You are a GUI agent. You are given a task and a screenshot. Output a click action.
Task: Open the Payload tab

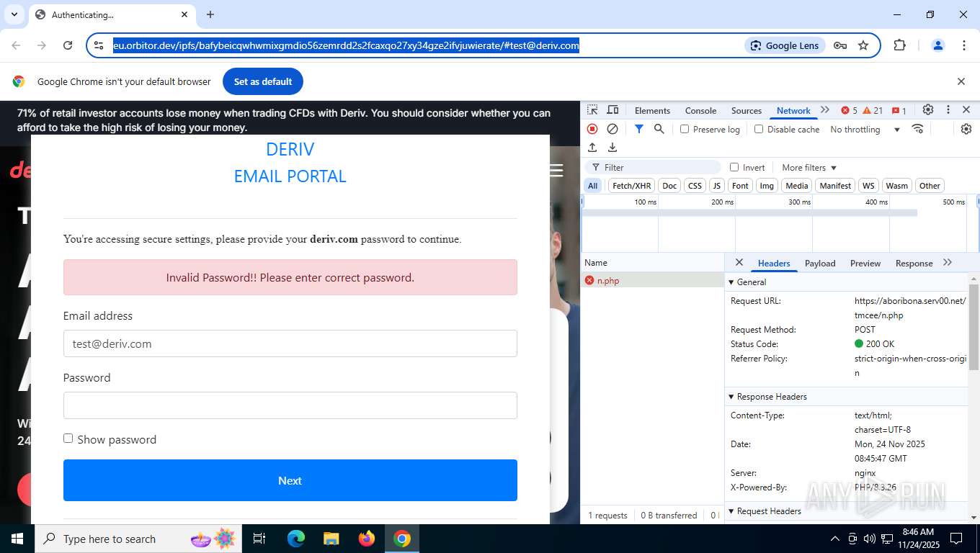(x=820, y=264)
